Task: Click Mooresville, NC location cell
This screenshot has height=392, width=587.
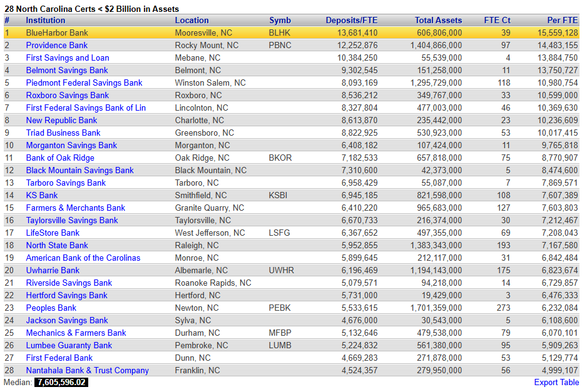Action: click(203, 33)
